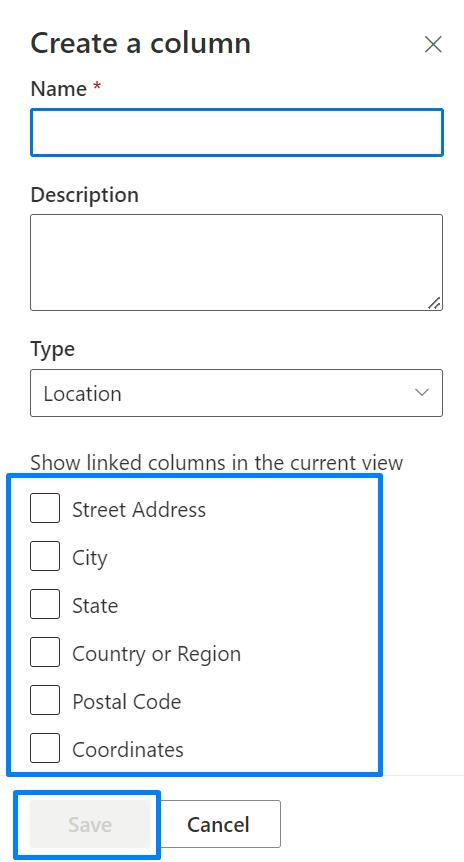This screenshot has width=464, height=862.
Task: Click the Name text field
Action: coord(236,132)
